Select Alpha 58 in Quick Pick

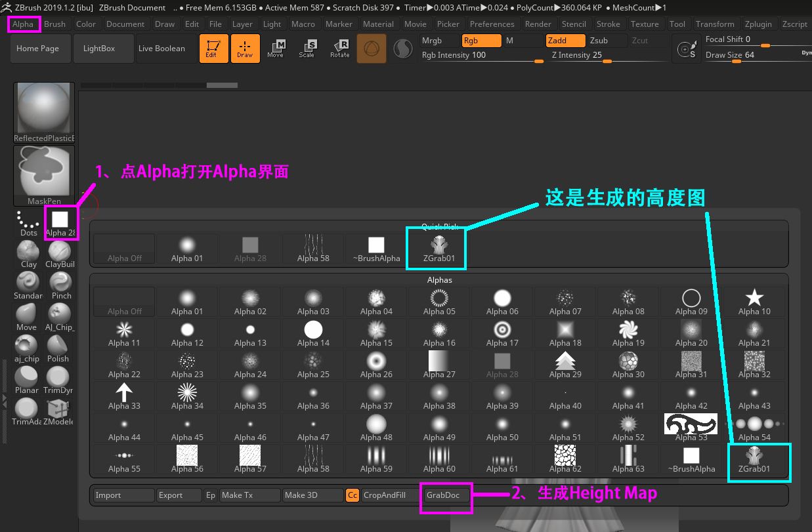[313, 249]
